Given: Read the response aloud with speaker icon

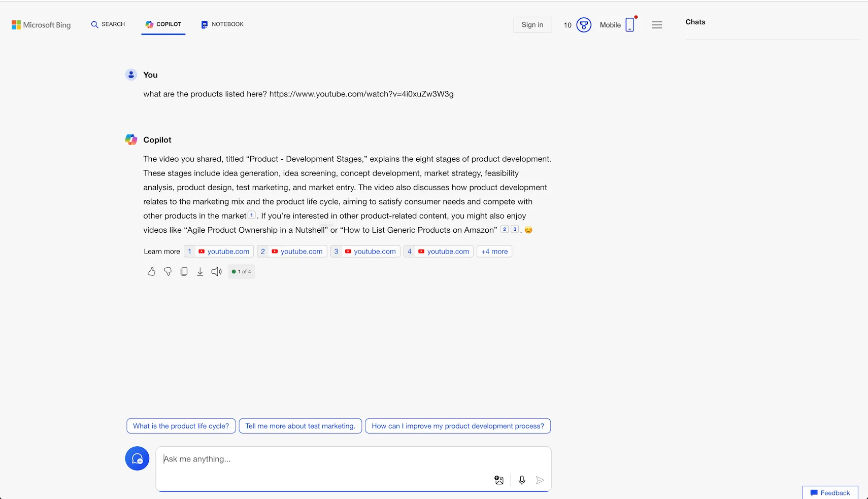Looking at the screenshot, I should coord(216,272).
